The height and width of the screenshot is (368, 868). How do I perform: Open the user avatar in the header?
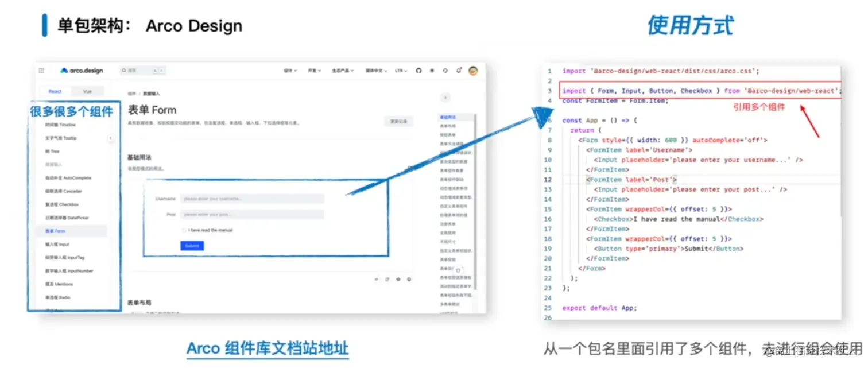click(x=473, y=71)
